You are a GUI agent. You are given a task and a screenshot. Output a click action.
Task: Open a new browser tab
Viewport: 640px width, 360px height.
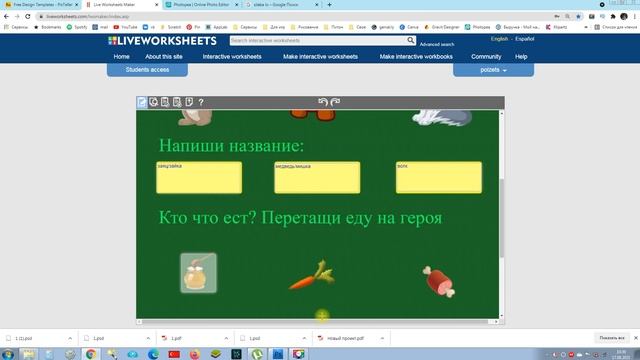click(329, 4)
